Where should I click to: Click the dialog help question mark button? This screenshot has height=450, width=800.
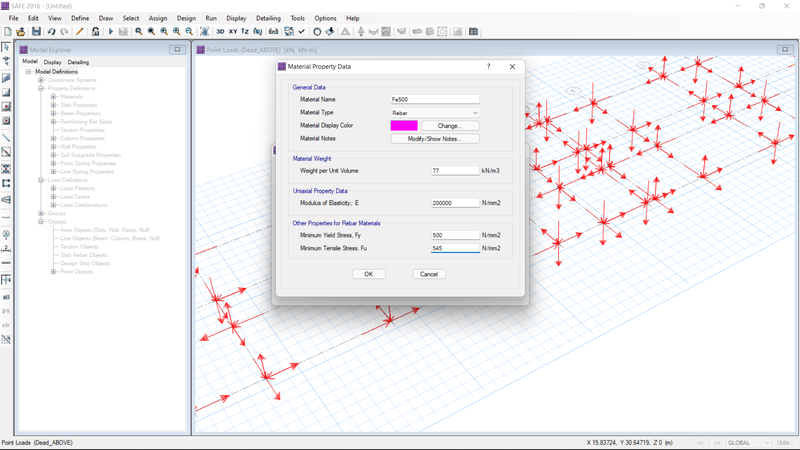click(488, 66)
